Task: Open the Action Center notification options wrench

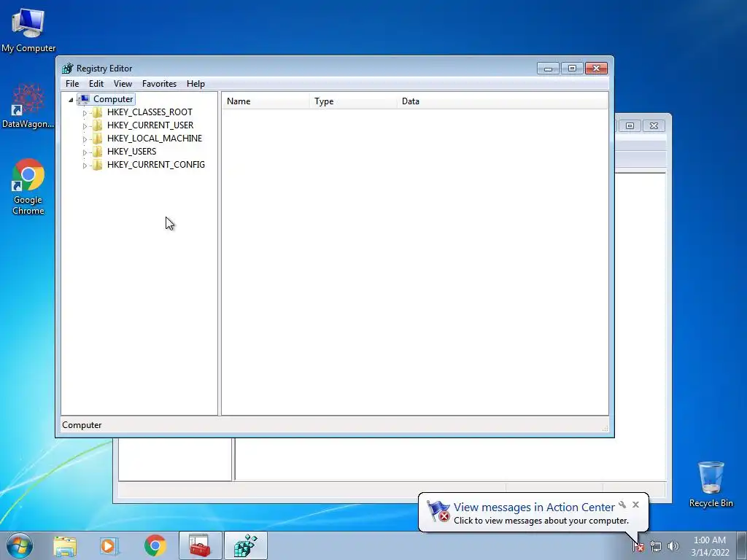Action: [x=622, y=505]
